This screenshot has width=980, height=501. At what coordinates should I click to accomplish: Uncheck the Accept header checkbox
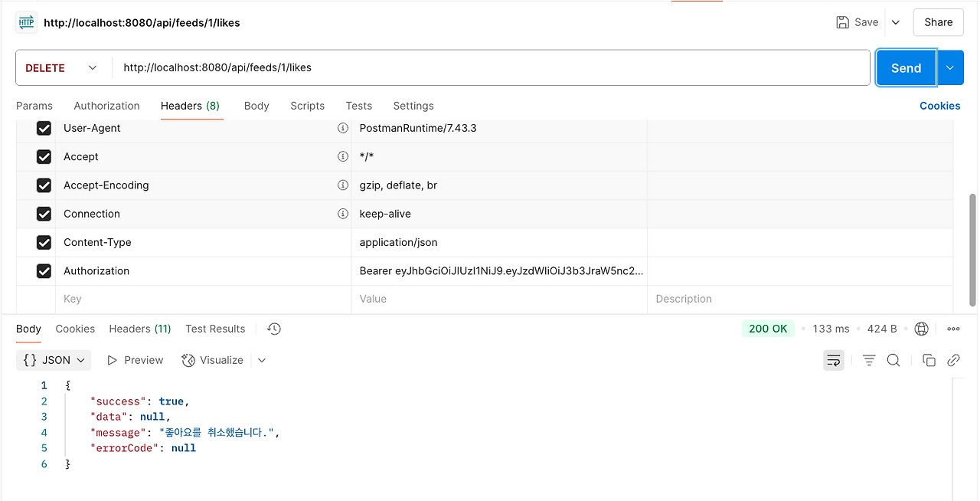tap(44, 156)
